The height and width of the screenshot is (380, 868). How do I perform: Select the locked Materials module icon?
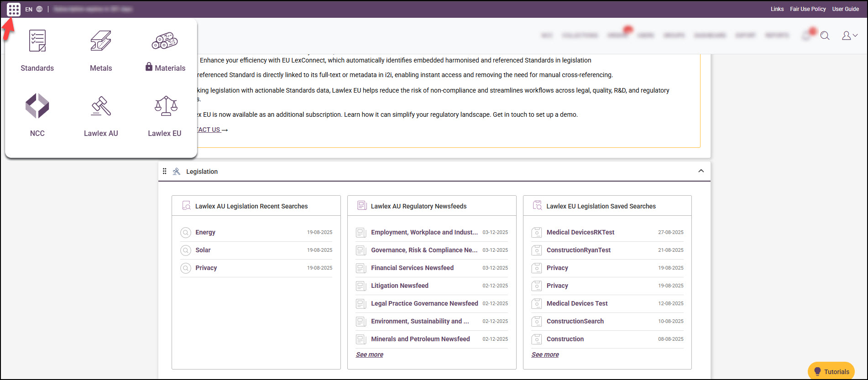165,41
